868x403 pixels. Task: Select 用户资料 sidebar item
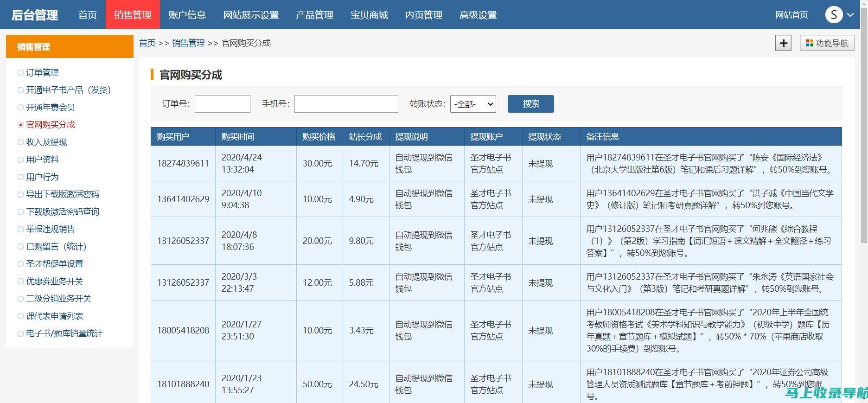(42, 160)
